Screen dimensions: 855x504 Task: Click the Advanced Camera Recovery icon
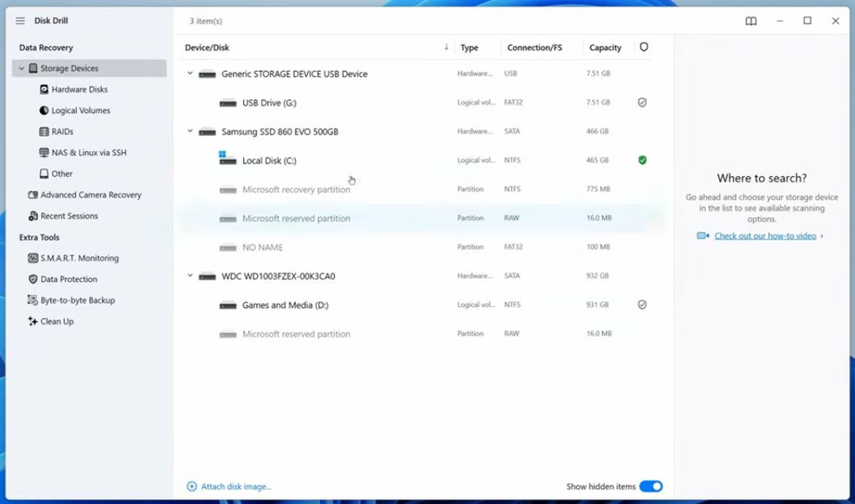(33, 195)
